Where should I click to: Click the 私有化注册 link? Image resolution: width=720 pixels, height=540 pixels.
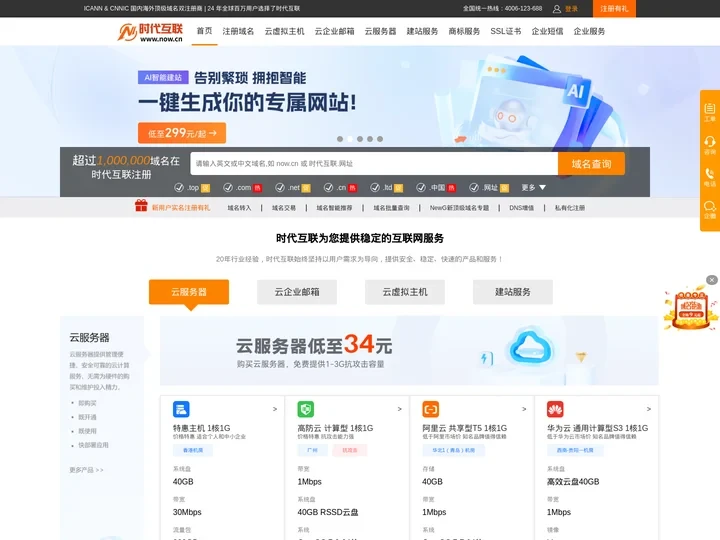tap(570, 208)
